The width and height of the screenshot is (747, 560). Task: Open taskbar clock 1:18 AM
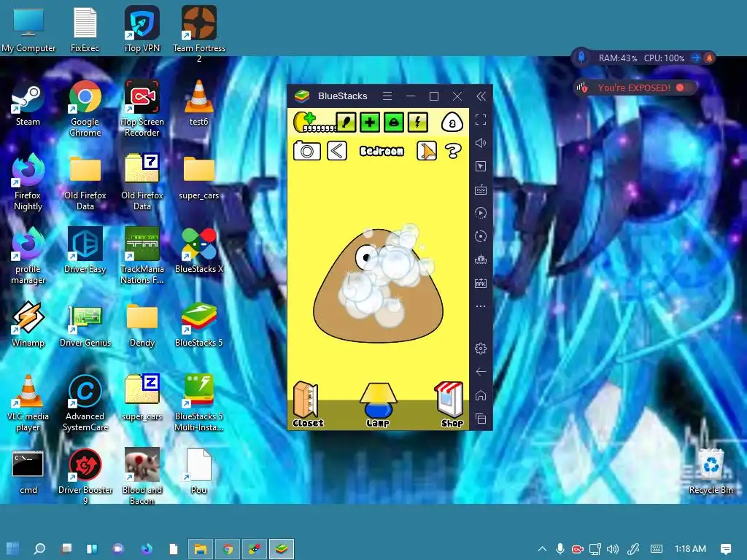[x=690, y=549]
